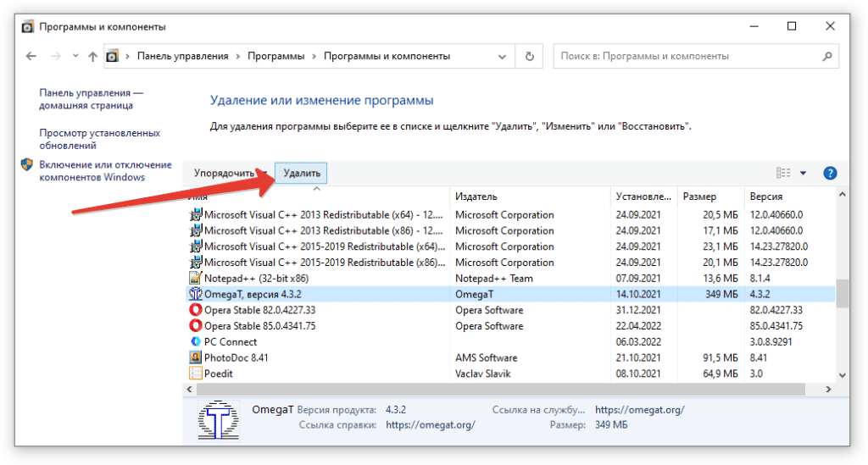
Task: Expand the view options dropdown arrow
Action: point(804,173)
